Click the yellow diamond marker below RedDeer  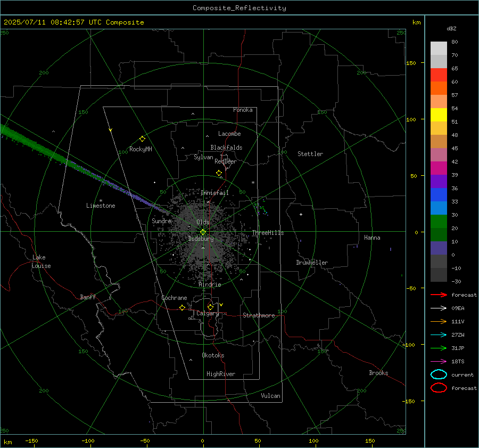coord(219,173)
